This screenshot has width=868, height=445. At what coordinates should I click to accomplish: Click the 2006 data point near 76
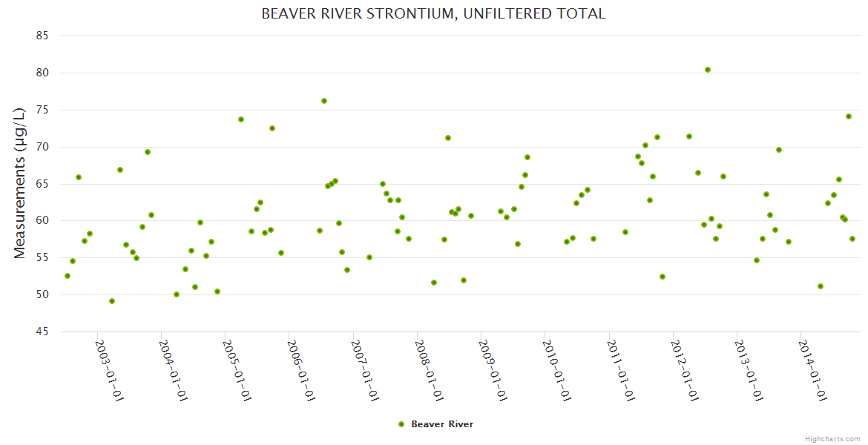coord(324,101)
